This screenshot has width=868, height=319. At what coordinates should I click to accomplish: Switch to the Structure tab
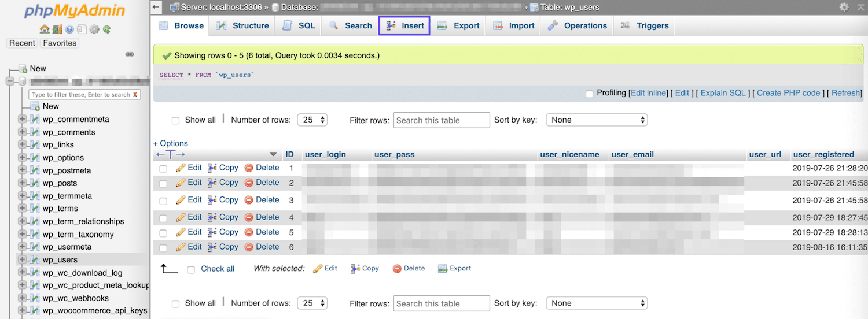click(242, 25)
